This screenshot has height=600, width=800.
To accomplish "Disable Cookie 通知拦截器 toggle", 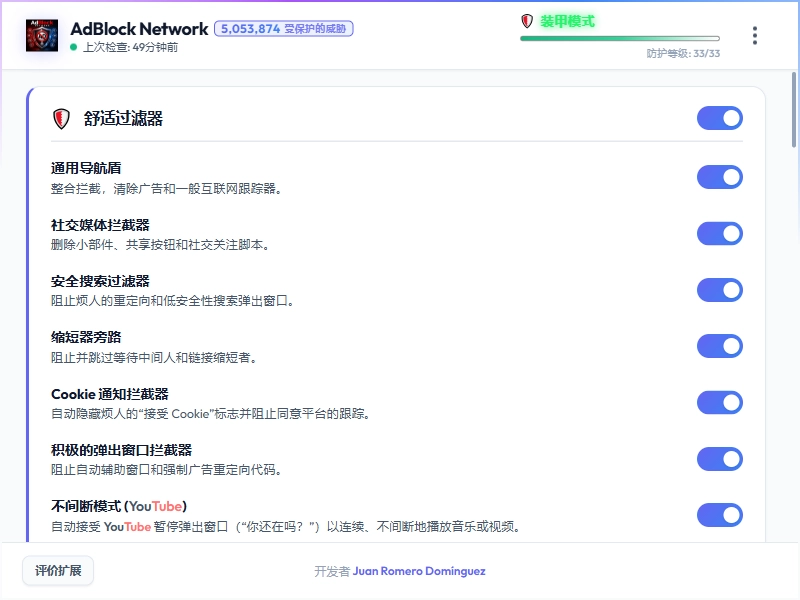I will tap(719, 403).
